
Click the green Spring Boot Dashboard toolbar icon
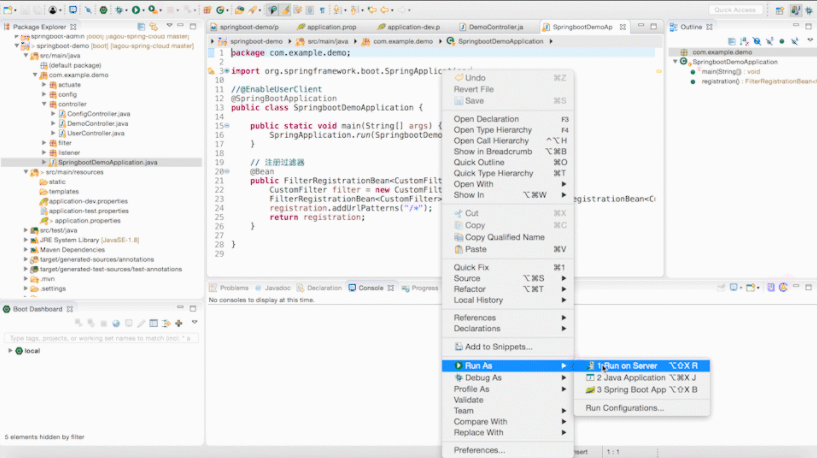click(x=103, y=10)
